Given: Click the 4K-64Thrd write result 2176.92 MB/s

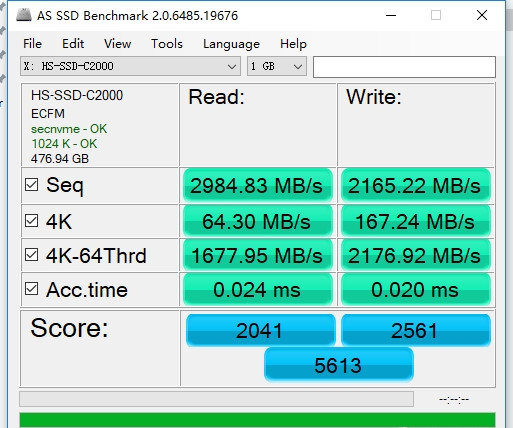Looking at the screenshot, I should pos(415,256).
